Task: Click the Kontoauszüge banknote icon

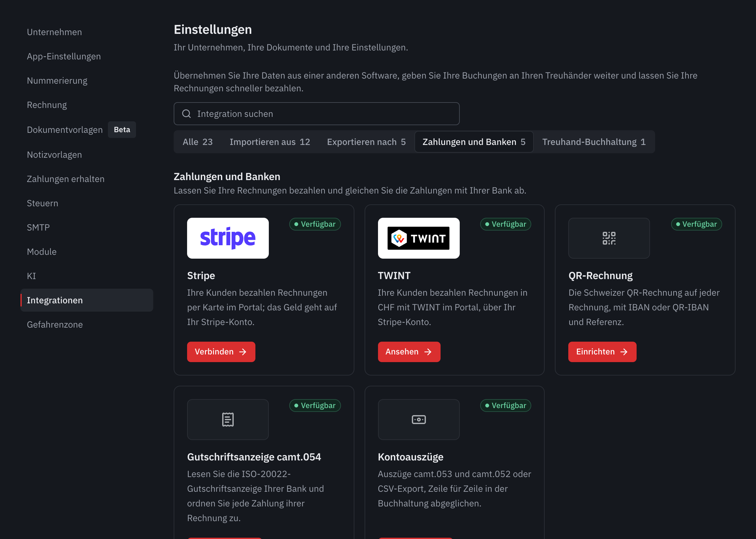Action: pyautogui.click(x=419, y=419)
